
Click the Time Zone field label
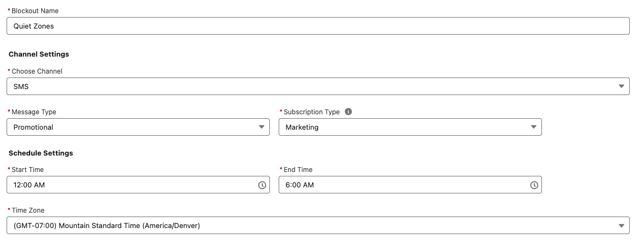point(28,210)
